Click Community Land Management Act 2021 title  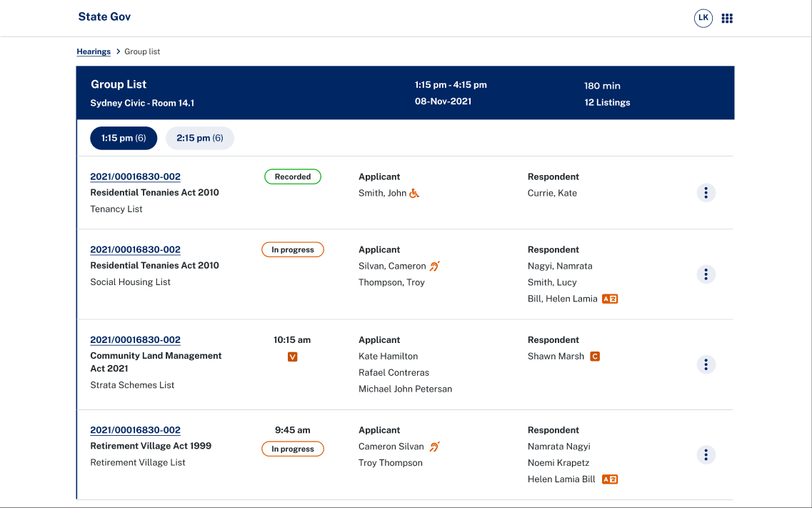tap(156, 362)
